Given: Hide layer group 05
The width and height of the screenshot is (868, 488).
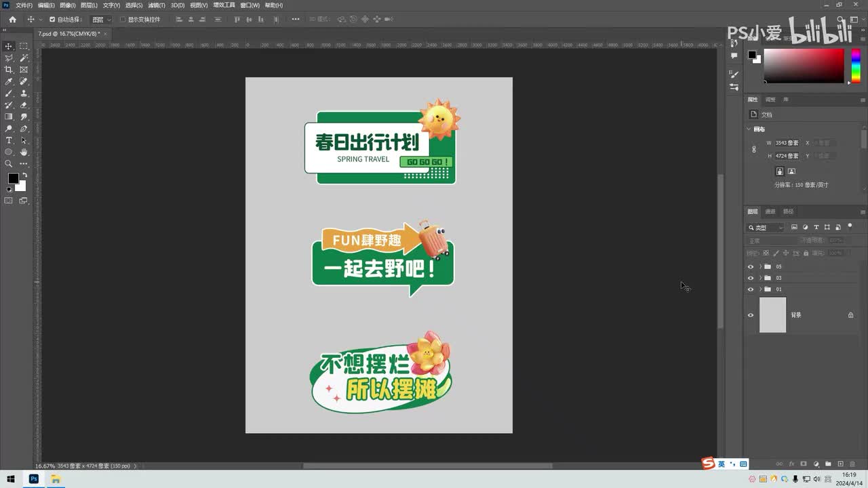Looking at the screenshot, I should click(x=750, y=266).
